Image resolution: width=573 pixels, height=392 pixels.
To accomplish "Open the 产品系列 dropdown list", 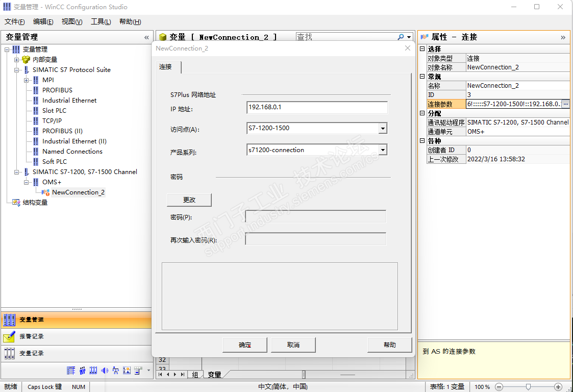I will click(383, 150).
